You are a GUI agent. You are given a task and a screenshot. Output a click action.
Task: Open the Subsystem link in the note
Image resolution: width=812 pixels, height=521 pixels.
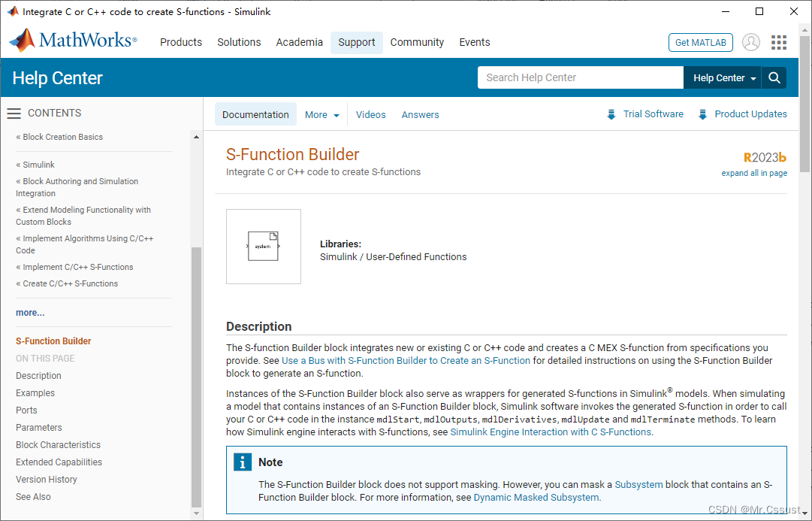click(638, 485)
